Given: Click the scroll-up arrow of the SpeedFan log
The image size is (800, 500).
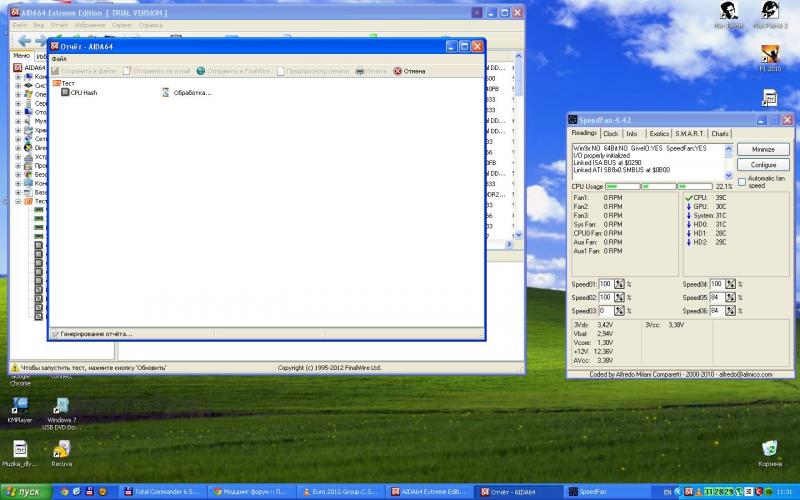Looking at the screenshot, I should (x=729, y=149).
